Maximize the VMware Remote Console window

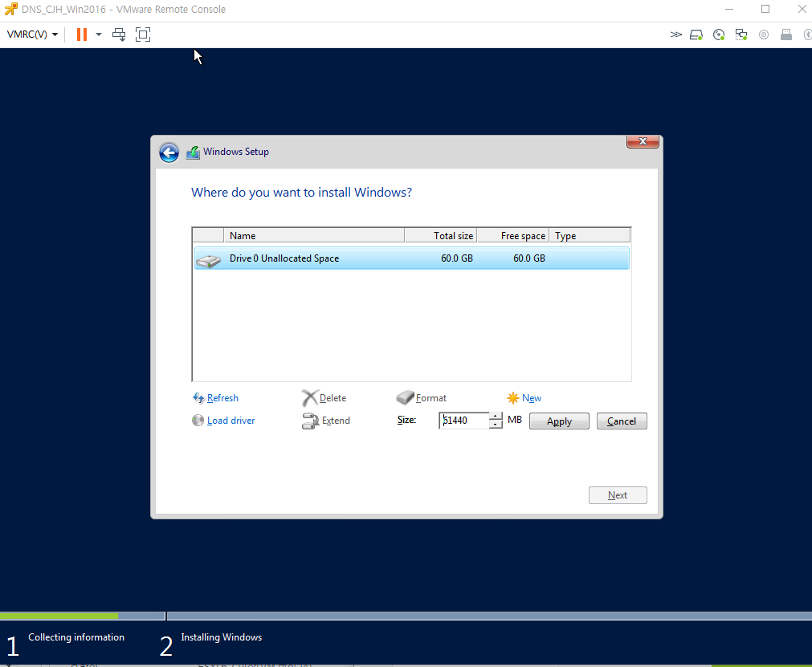[765, 10]
